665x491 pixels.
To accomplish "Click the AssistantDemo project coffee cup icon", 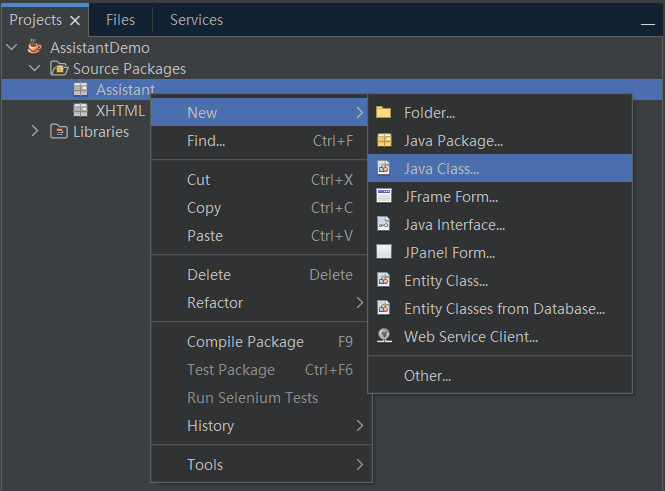I will click(35, 47).
